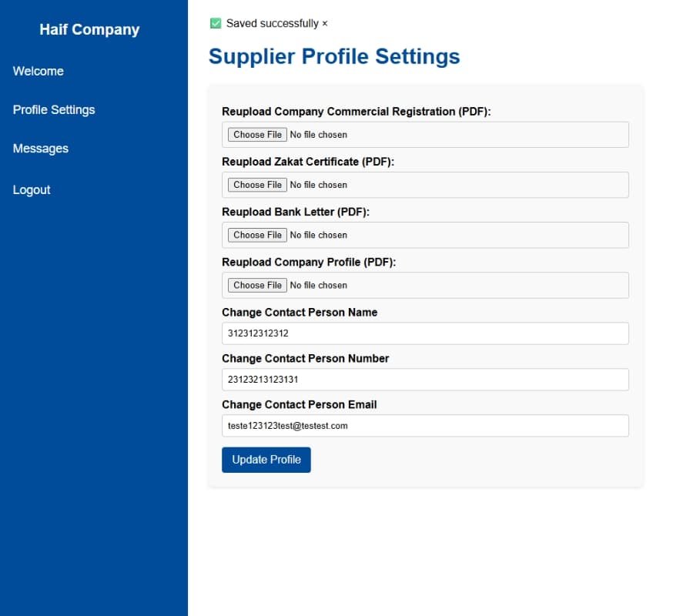
Task: Click the Supplier Profile Settings heading
Action: (334, 55)
